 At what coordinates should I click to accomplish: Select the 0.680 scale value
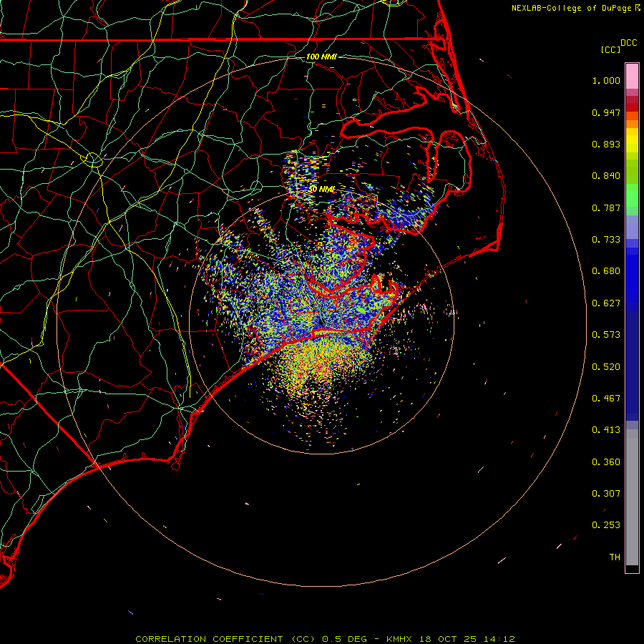click(606, 271)
